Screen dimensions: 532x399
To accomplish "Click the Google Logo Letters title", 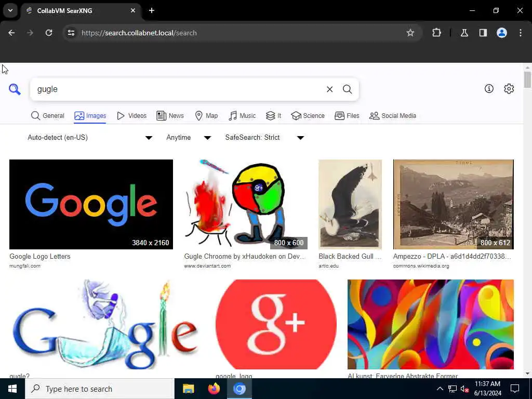I will click(39, 257).
